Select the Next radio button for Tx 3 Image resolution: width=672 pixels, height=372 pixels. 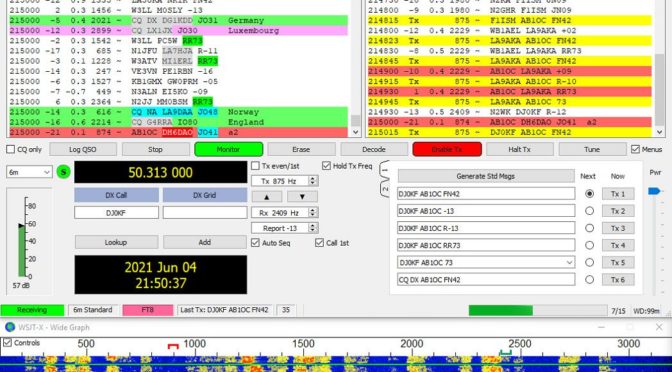[x=590, y=228]
